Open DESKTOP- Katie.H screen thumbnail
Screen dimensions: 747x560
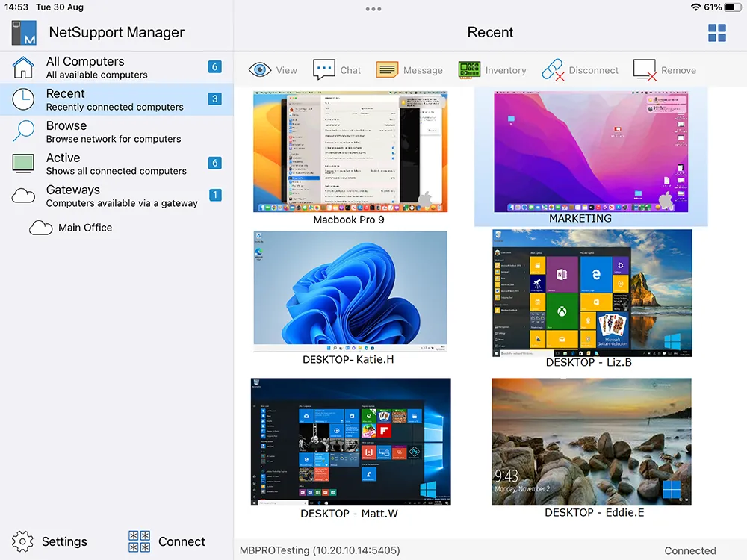click(x=350, y=291)
